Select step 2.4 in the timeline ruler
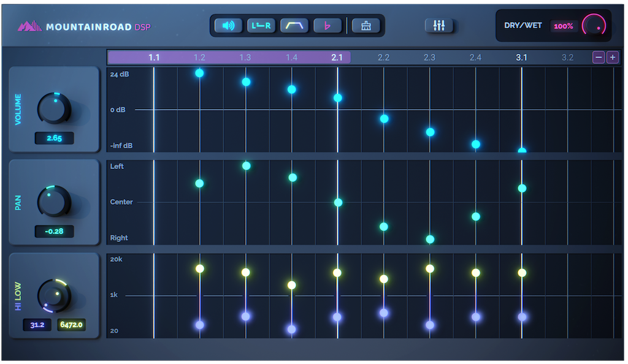This screenshot has width=628, height=364. point(475,58)
